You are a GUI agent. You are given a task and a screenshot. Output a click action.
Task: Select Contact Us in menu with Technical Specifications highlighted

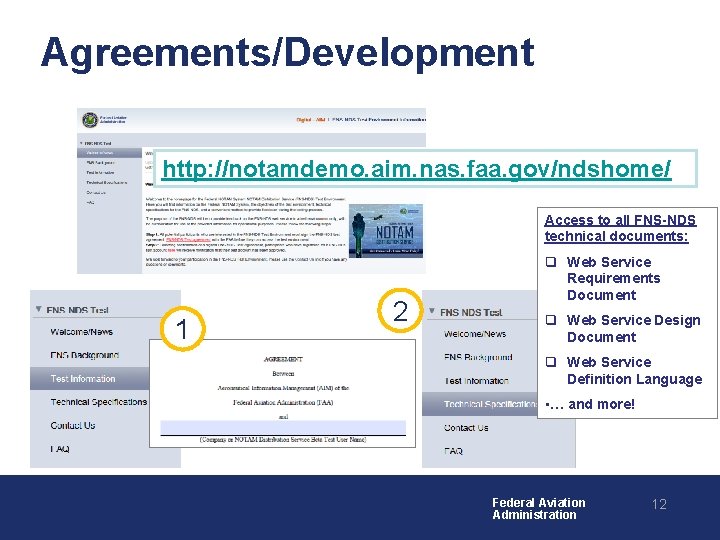pyautogui.click(x=466, y=428)
